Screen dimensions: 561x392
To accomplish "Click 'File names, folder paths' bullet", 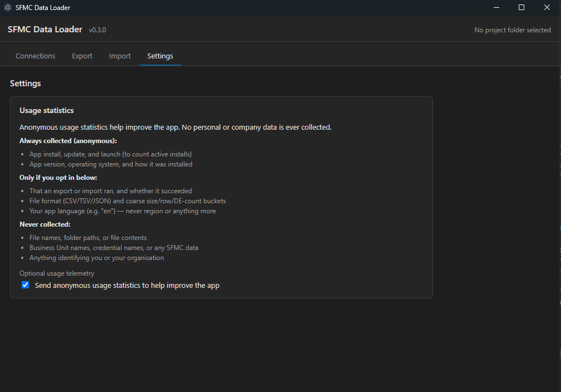I will pyautogui.click(x=88, y=238).
